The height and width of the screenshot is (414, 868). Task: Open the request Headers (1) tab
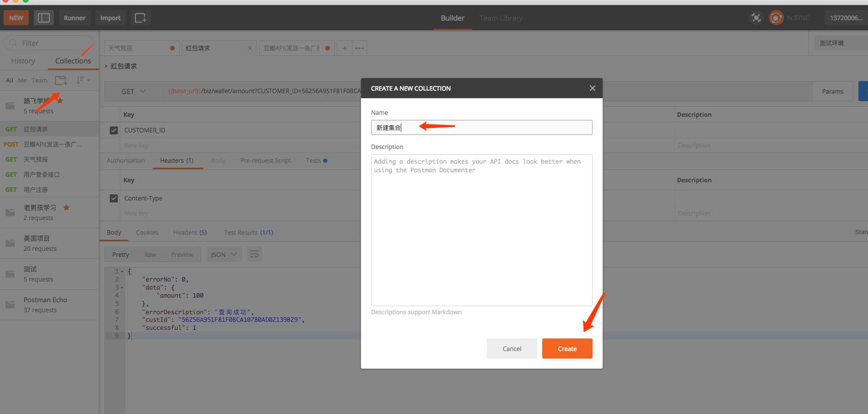coord(177,160)
